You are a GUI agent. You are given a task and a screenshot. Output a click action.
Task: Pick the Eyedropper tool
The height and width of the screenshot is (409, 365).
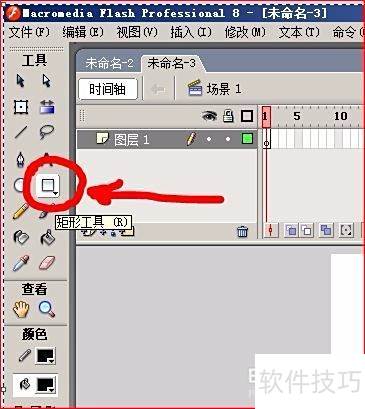point(21,263)
